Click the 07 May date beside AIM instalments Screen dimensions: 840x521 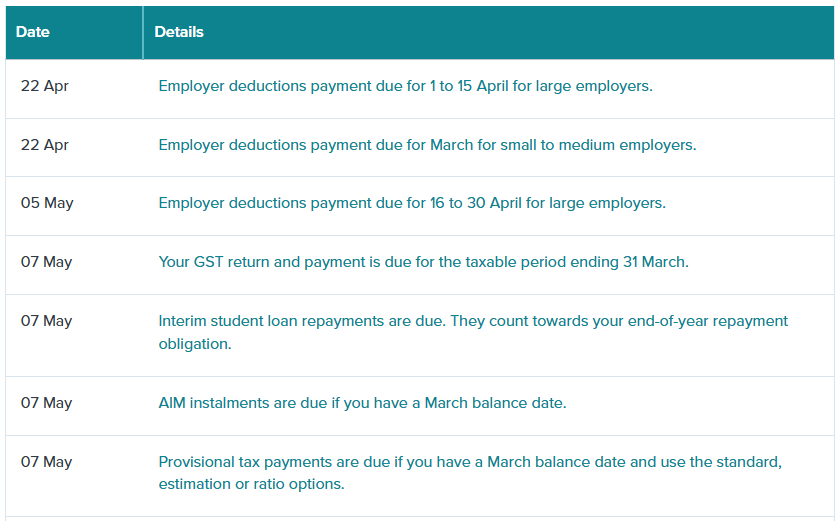coord(47,403)
